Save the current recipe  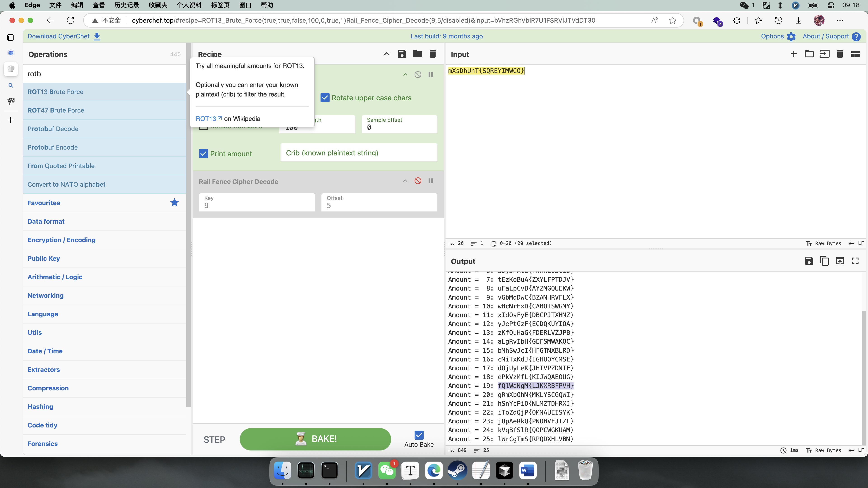(402, 54)
